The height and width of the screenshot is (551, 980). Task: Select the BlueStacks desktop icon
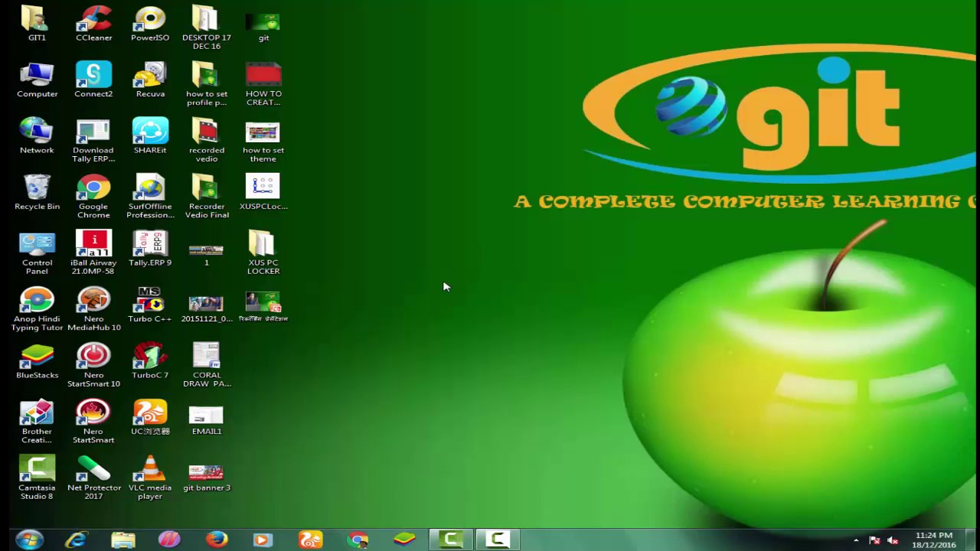pyautogui.click(x=37, y=361)
